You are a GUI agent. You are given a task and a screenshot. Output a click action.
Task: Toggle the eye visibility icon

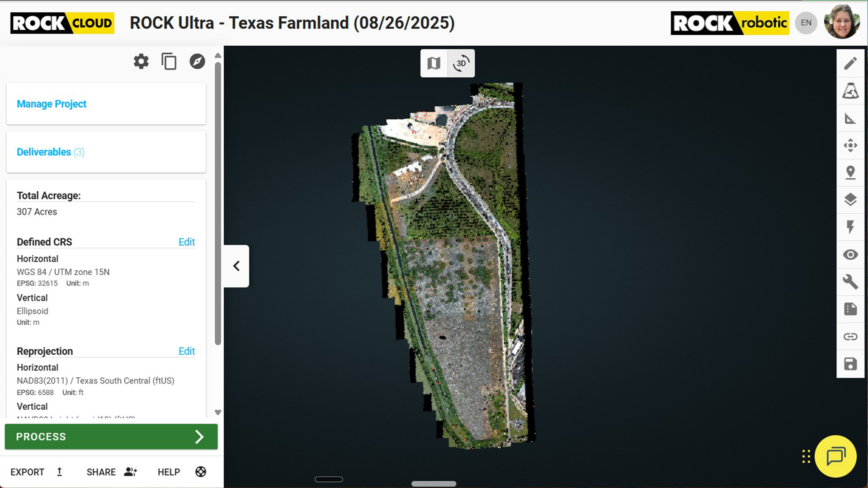[x=850, y=255]
